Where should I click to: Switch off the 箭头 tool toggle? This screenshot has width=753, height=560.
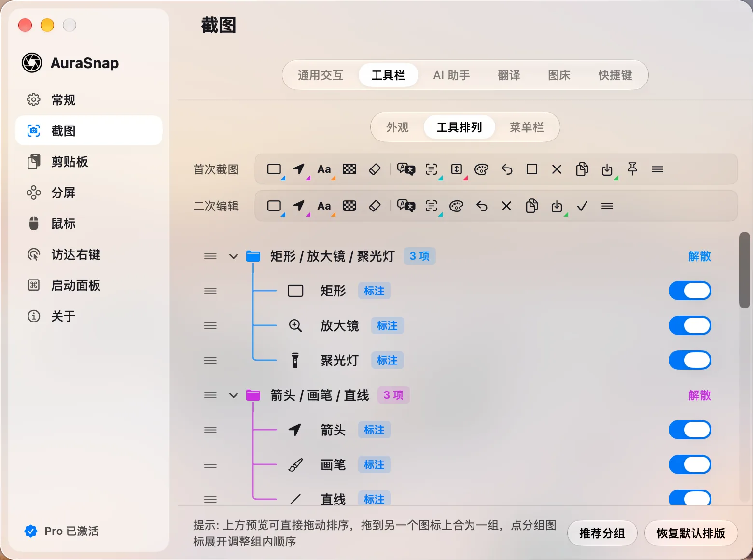(690, 430)
